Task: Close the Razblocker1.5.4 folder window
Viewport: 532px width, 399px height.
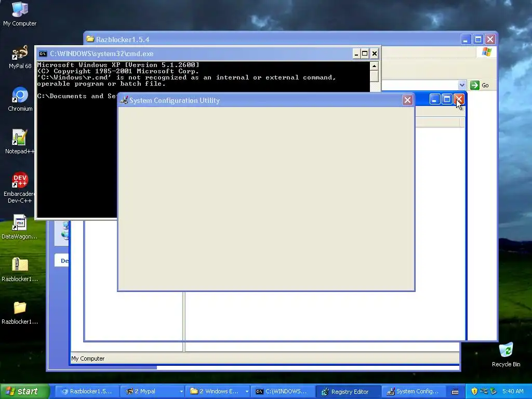Action: [490, 39]
